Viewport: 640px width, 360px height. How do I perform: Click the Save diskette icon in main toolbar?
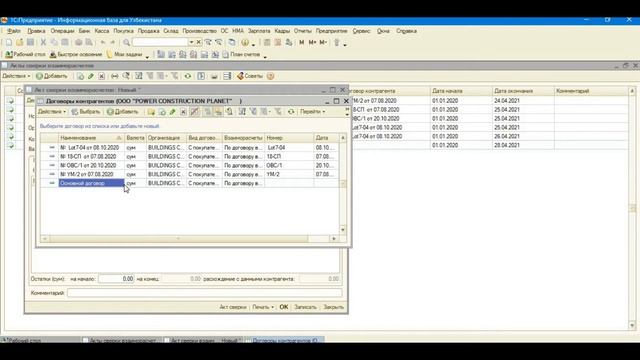tap(30, 42)
